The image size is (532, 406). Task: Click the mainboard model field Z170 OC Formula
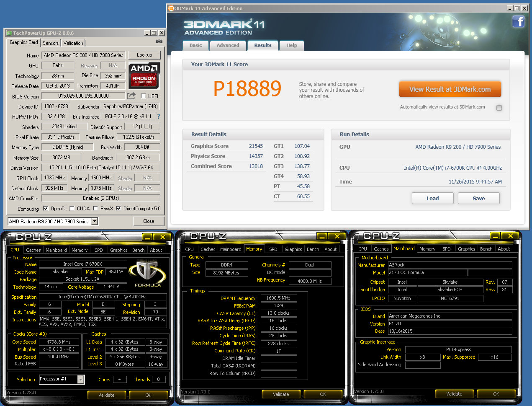[427, 272]
